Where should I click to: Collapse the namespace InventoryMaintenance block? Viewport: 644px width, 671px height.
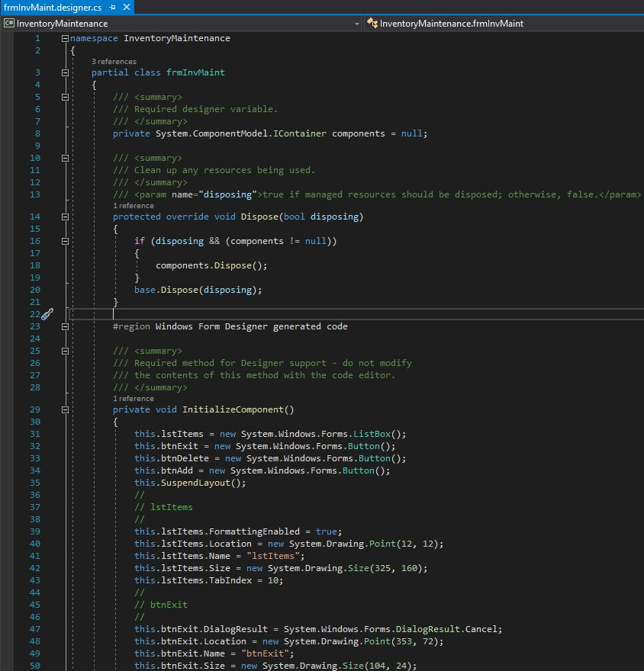click(64, 37)
